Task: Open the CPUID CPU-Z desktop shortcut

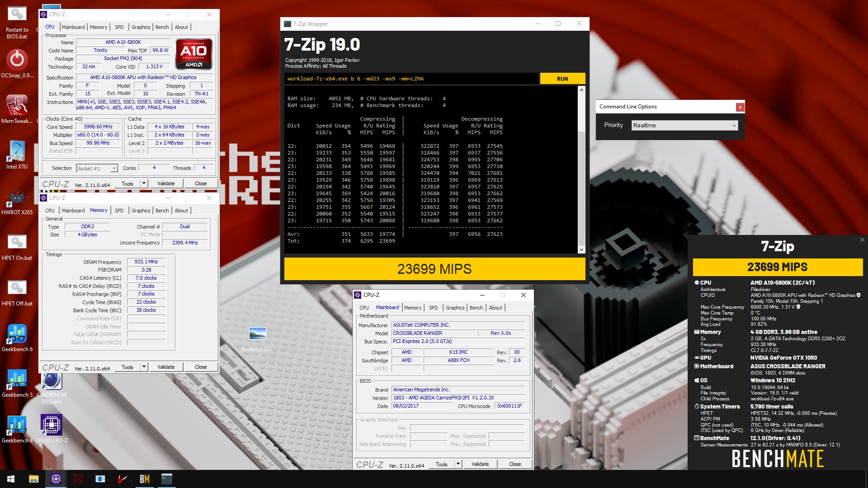Action: tap(52, 429)
